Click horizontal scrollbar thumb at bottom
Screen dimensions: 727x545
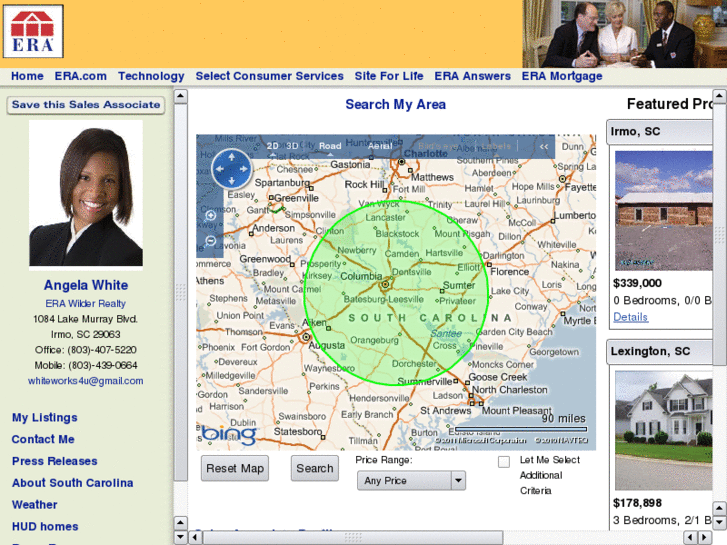pos(353,538)
